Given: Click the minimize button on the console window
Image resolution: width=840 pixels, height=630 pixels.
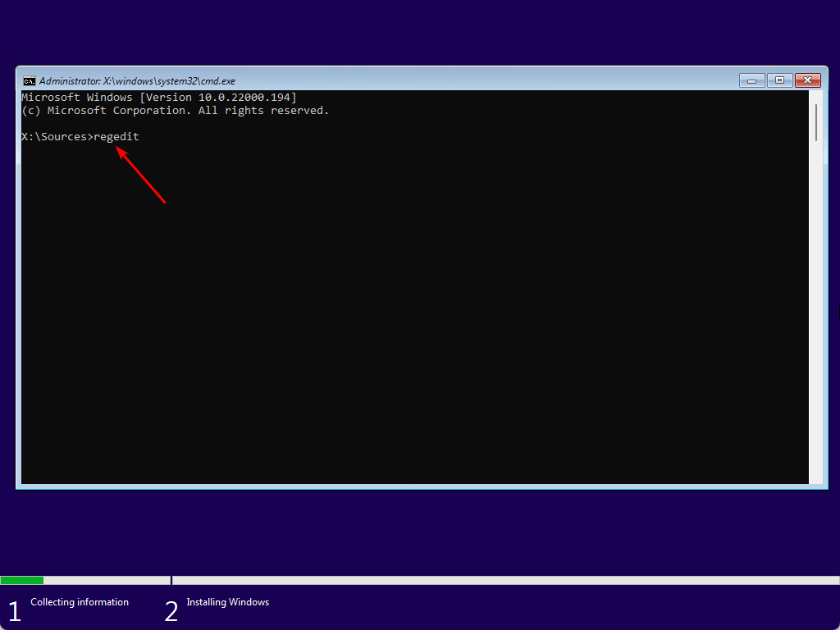Looking at the screenshot, I should 751,80.
